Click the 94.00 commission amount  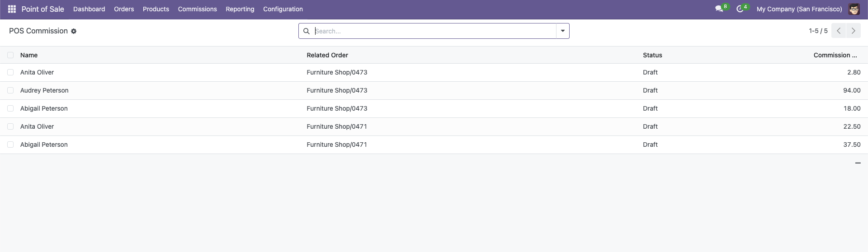tap(852, 90)
